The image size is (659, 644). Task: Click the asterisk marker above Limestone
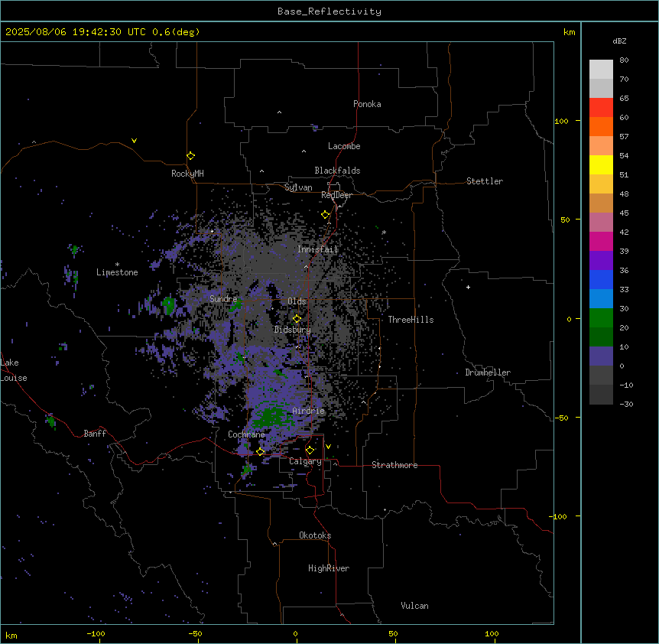tap(117, 265)
